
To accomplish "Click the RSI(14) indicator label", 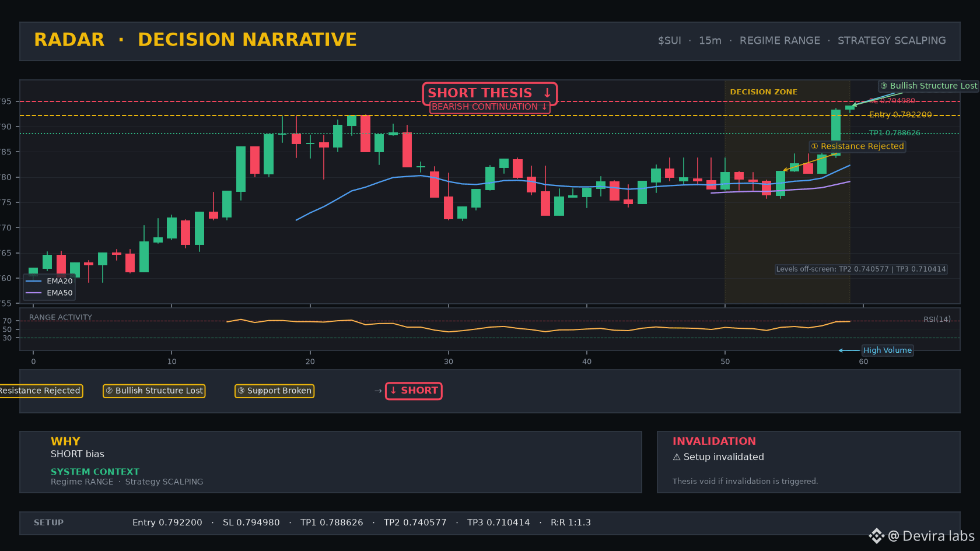I will point(937,320).
